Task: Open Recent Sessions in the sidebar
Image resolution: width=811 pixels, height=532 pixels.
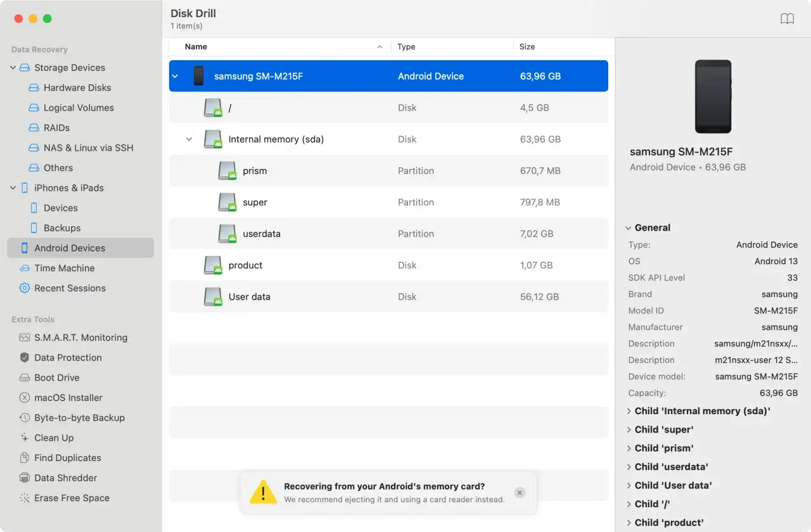Action: click(x=70, y=288)
